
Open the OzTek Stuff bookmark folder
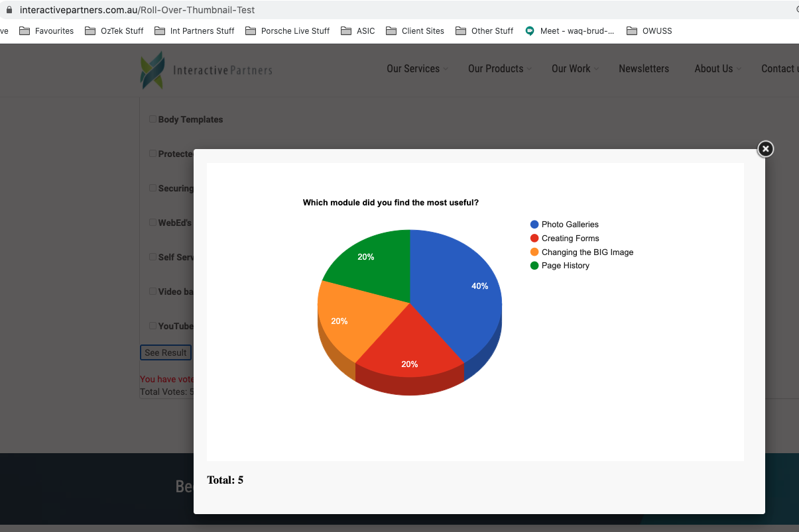(x=121, y=30)
